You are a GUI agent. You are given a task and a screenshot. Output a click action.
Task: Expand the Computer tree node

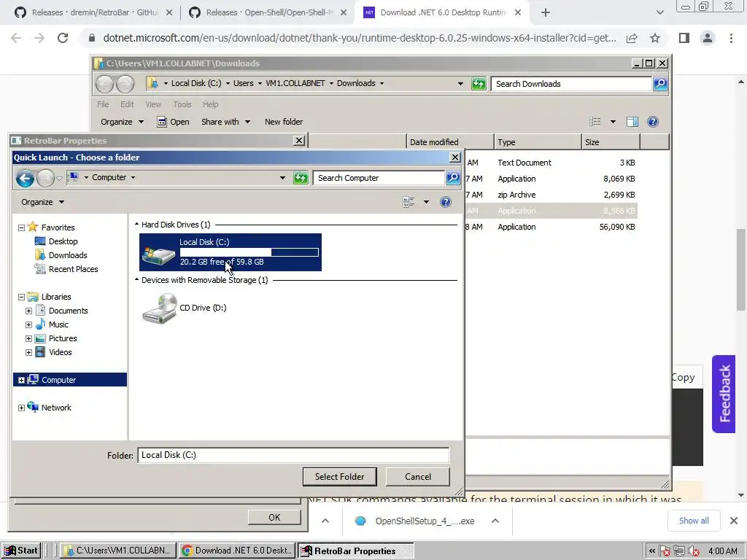pyautogui.click(x=21, y=380)
